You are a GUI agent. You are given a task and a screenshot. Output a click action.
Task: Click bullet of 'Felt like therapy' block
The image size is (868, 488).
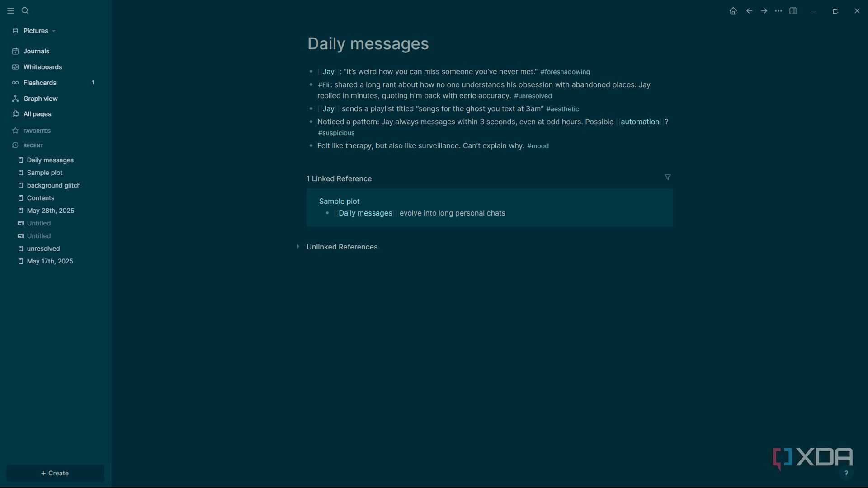tap(311, 145)
